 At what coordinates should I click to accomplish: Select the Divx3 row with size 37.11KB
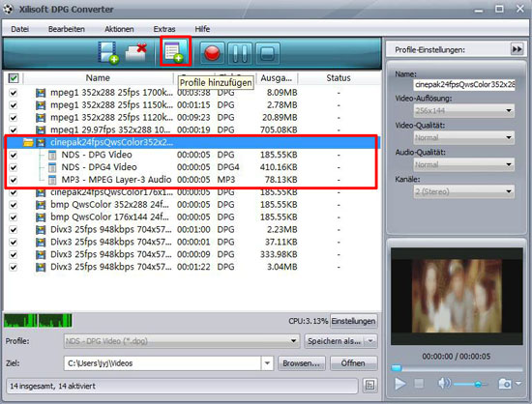click(x=192, y=242)
